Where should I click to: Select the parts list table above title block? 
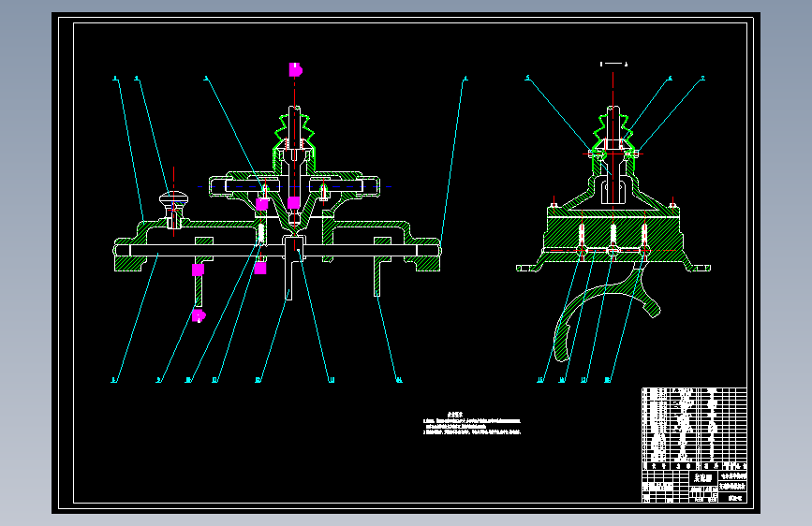(694, 428)
